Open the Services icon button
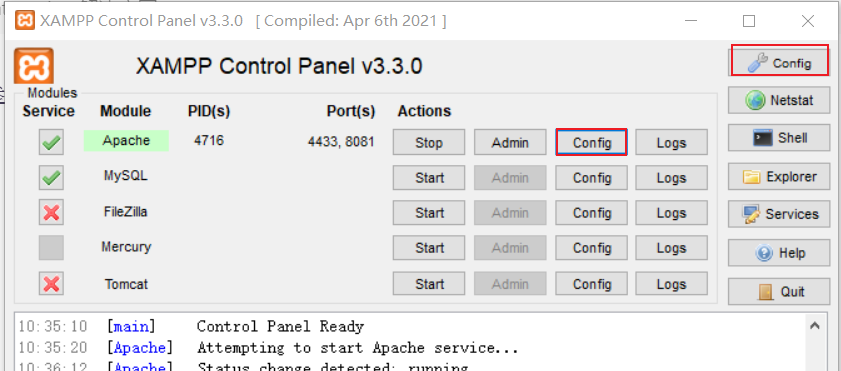 click(779, 214)
